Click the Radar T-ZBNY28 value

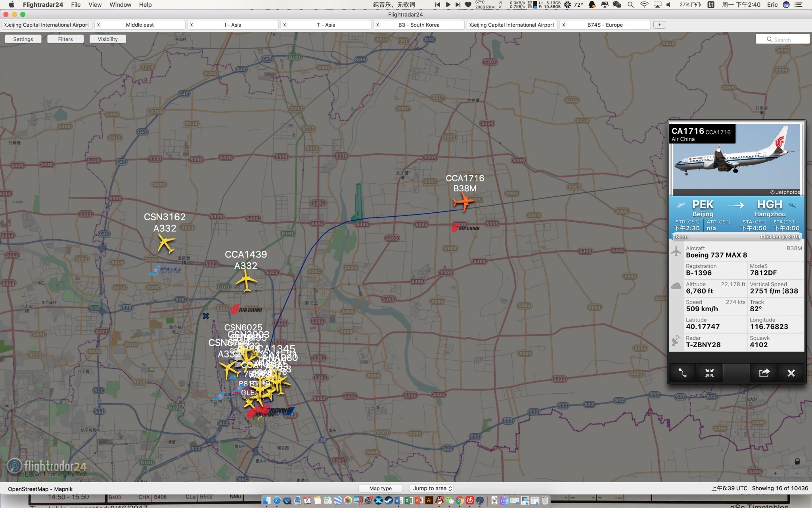(x=703, y=345)
